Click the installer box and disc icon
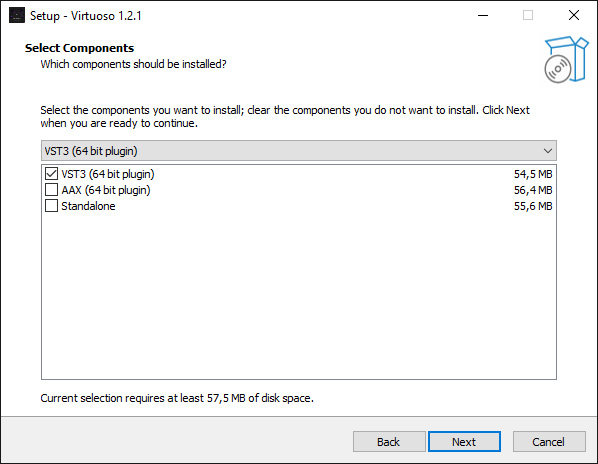The width and height of the screenshot is (598, 464). 566,59
